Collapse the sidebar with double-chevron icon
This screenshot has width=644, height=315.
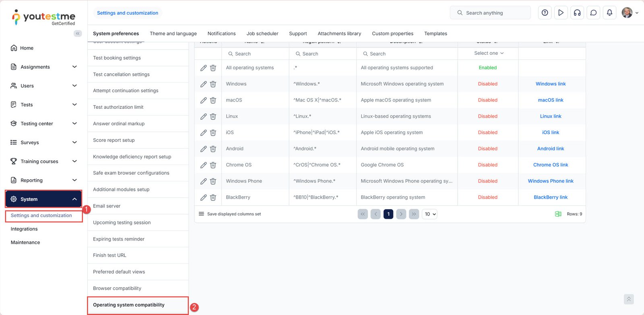coord(78,33)
